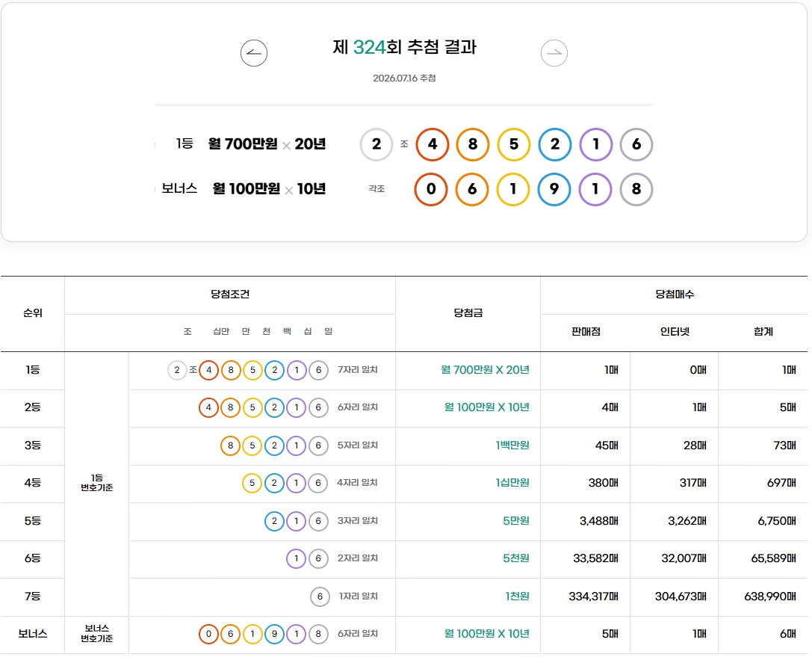
Task: Click the purple 1 ball in 6등 row
Action: tap(297, 558)
